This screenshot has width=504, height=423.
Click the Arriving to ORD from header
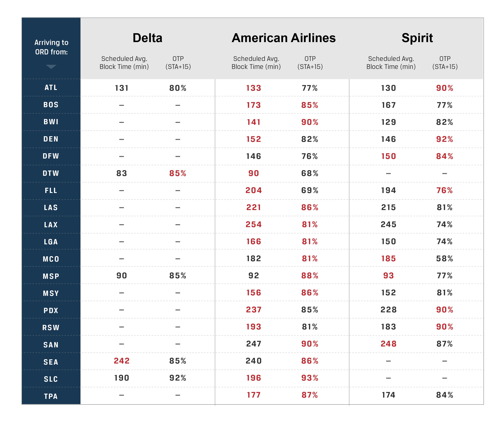[x=51, y=47]
